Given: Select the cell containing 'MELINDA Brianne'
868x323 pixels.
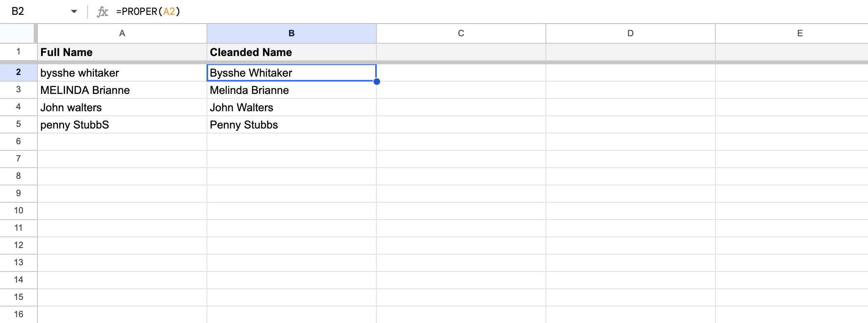Looking at the screenshot, I should pos(122,90).
